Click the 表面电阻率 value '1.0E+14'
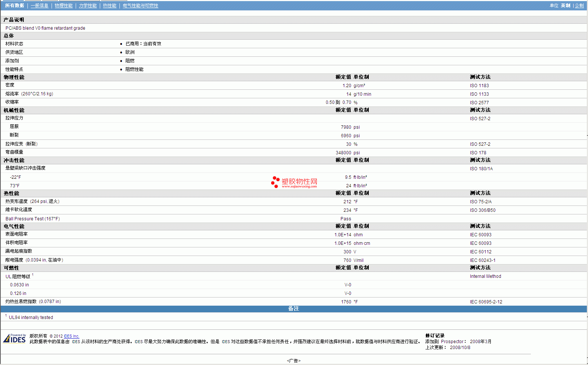The width and height of the screenshot is (588, 365). [342, 235]
